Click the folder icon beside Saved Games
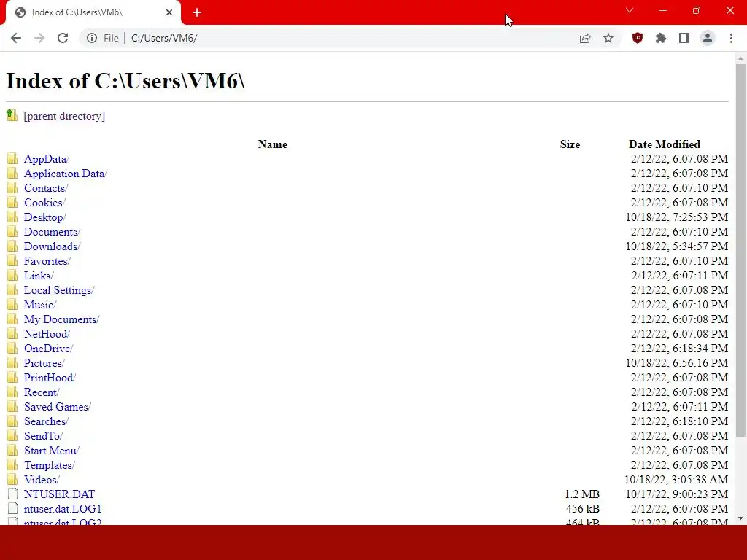The image size is (747, 560). 12,407
